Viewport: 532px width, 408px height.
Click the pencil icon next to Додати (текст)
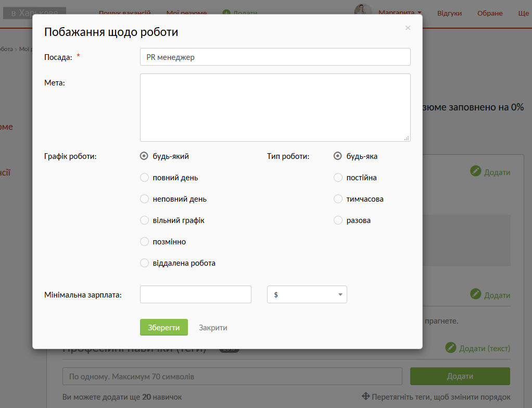(x=451, y=348)
